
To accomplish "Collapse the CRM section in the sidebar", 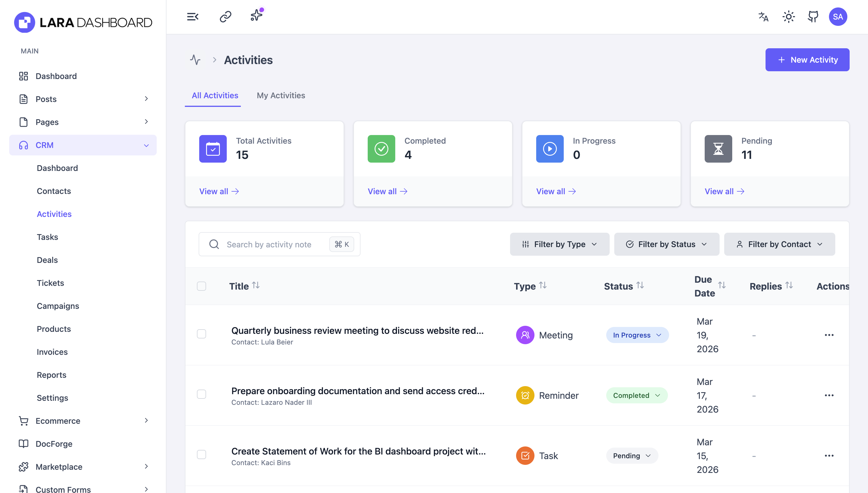I will [146, 145].
